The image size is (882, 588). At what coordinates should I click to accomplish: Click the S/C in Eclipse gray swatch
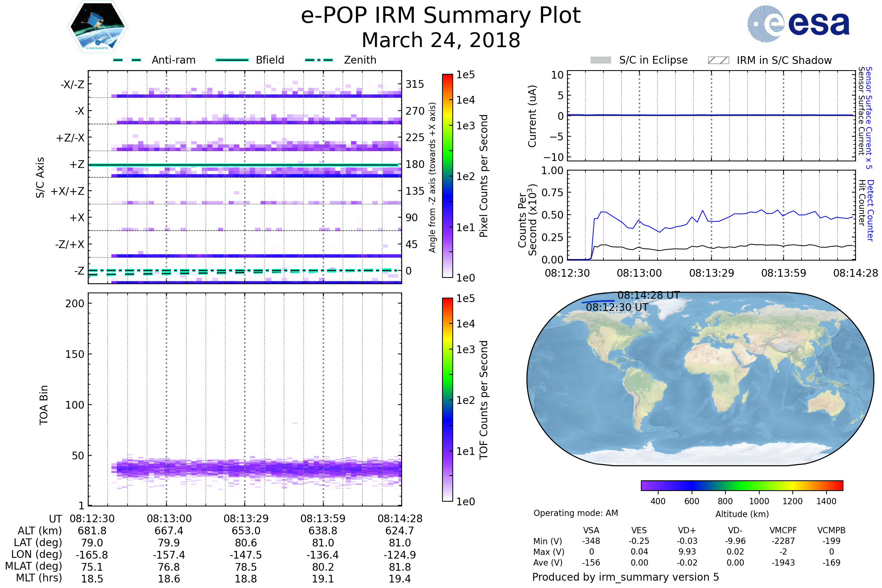[x=600, y=60]
